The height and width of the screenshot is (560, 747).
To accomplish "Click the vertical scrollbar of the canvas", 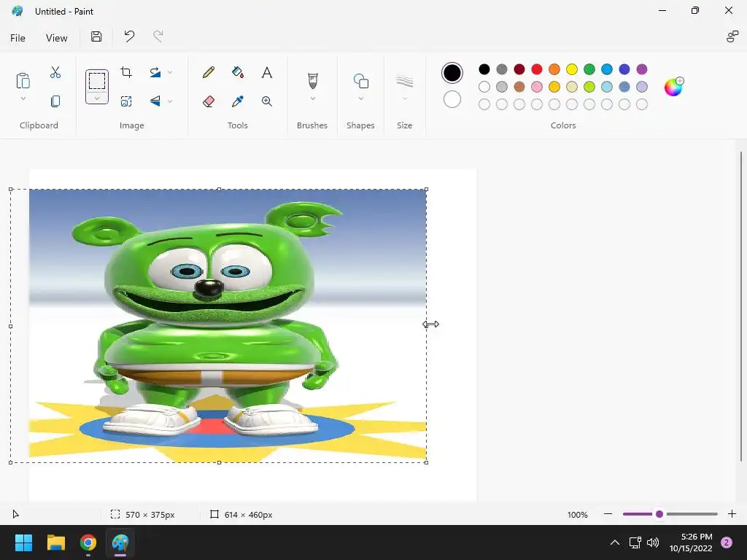I will click(x=741, y=306).
